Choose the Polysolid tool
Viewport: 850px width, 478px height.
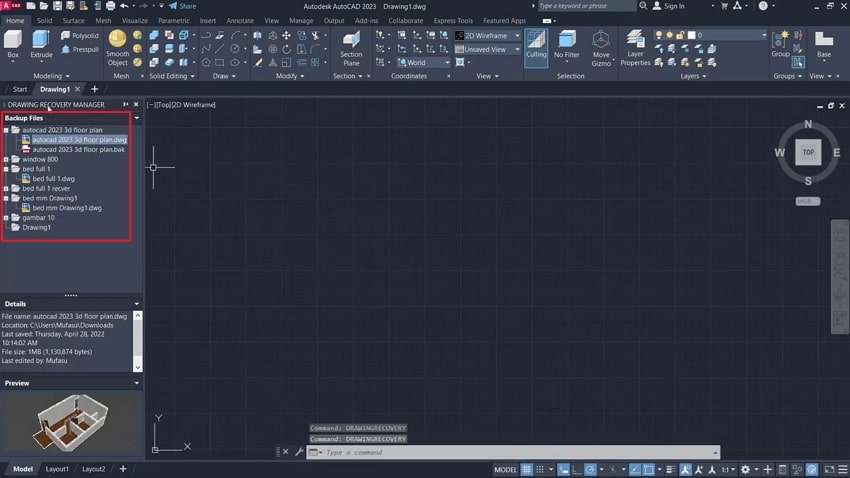coord(80,35)
